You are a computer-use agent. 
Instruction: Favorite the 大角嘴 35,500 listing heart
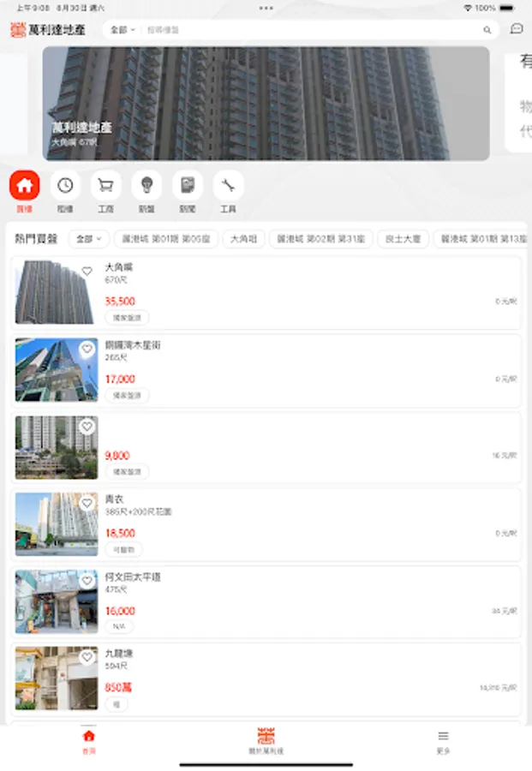(x=87, y=271)
